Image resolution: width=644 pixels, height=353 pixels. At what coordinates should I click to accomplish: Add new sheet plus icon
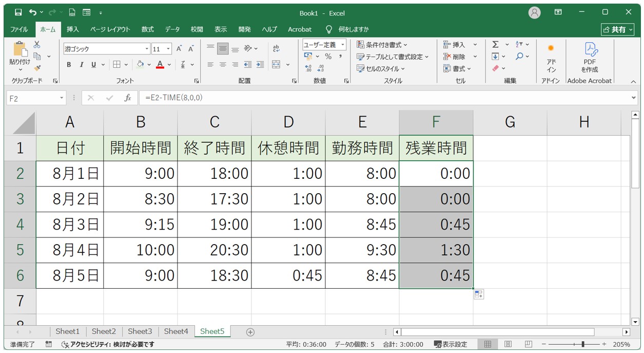(x=250, y=332)
